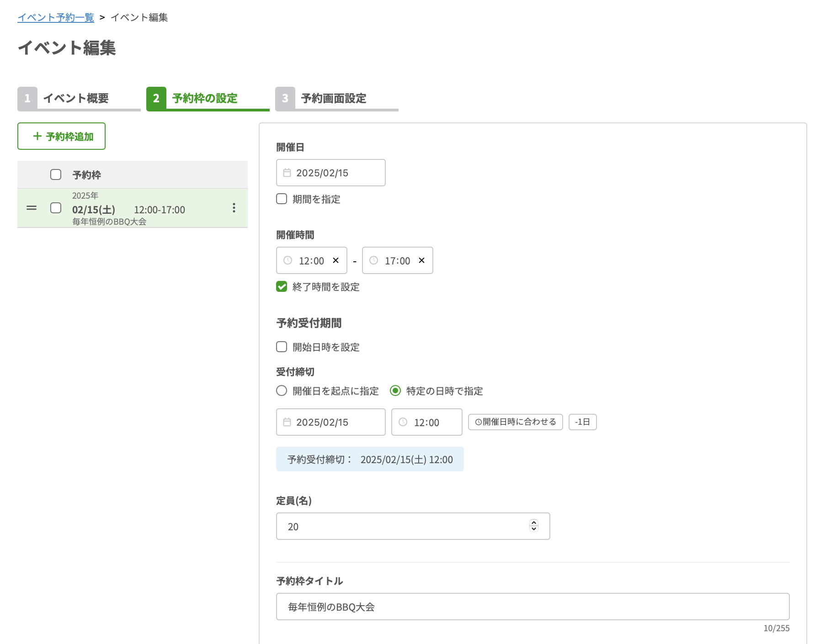Click the 開催日 date field 2025/02/15
This screenshot has height=644, width=820.
point(330,173)
